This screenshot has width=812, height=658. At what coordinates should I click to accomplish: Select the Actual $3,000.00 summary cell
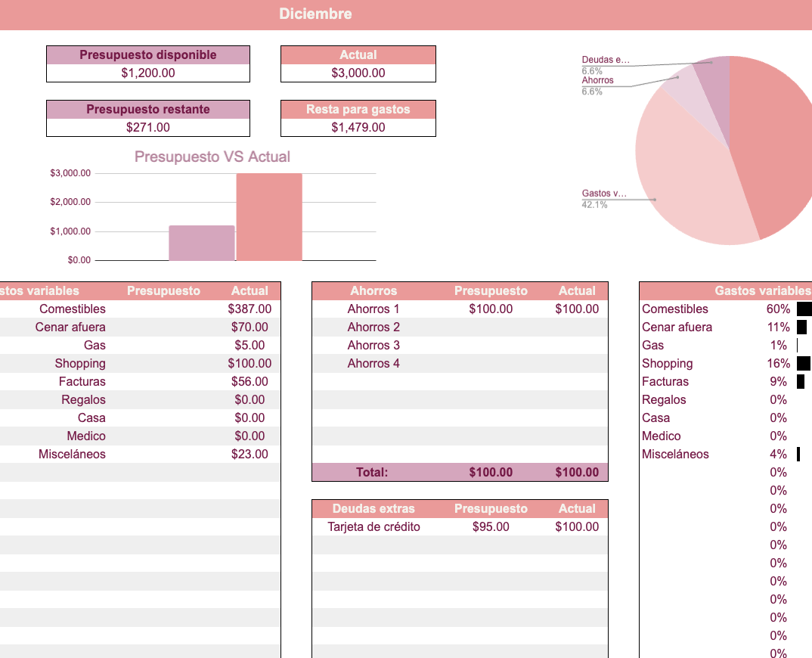click(358, 73)
